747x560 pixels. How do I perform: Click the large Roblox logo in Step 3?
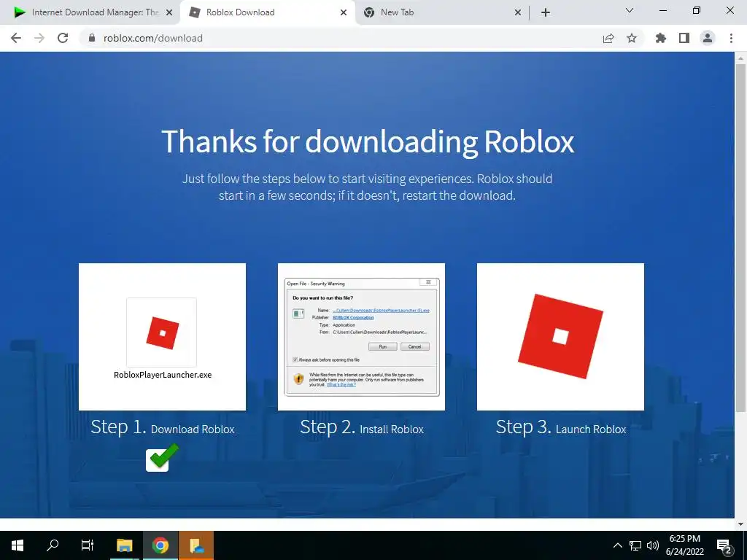tap(560, 337)
